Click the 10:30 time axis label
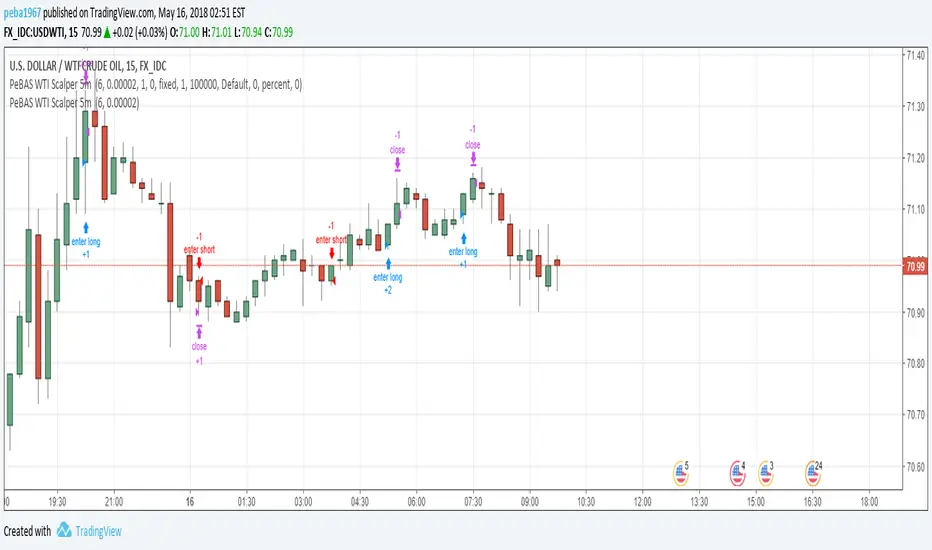The image size is (932, 550). pos(586,502)
